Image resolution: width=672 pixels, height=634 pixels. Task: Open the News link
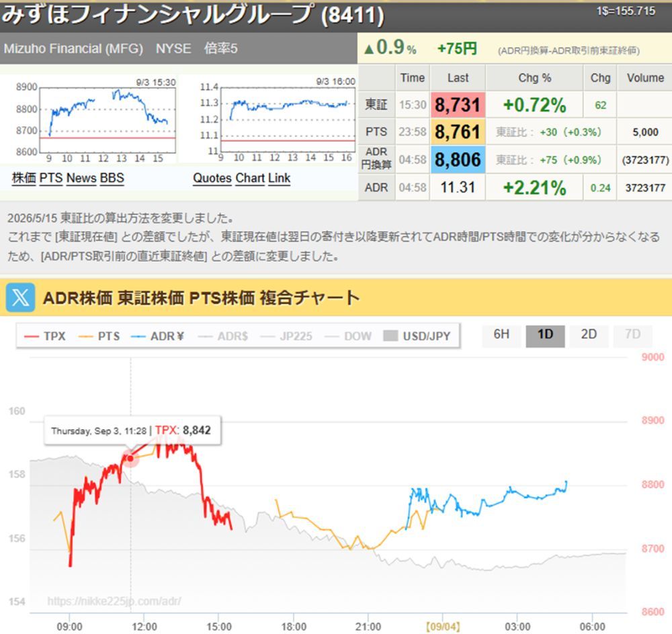pyautogui.click(x=81, y=178)
